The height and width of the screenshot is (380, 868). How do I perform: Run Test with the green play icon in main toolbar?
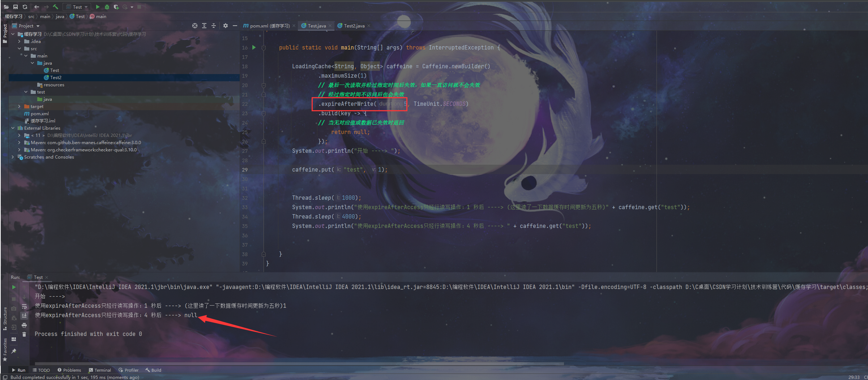[98, 7]
